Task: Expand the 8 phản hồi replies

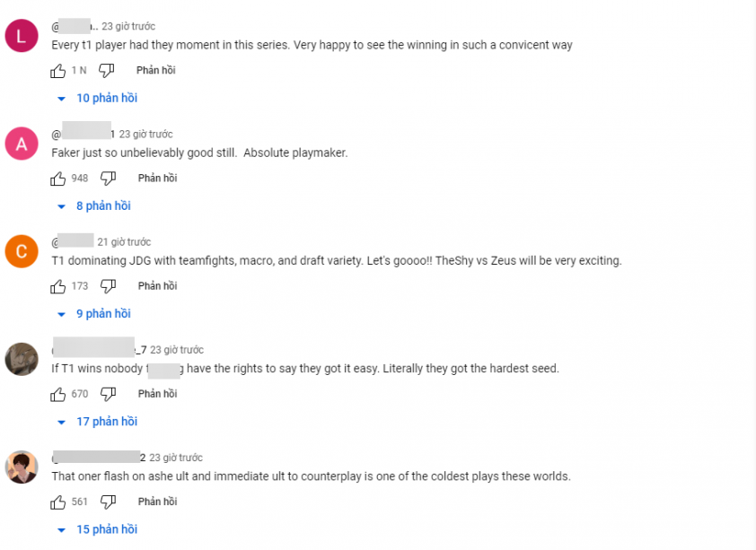Action: click(x=94, y=206)
